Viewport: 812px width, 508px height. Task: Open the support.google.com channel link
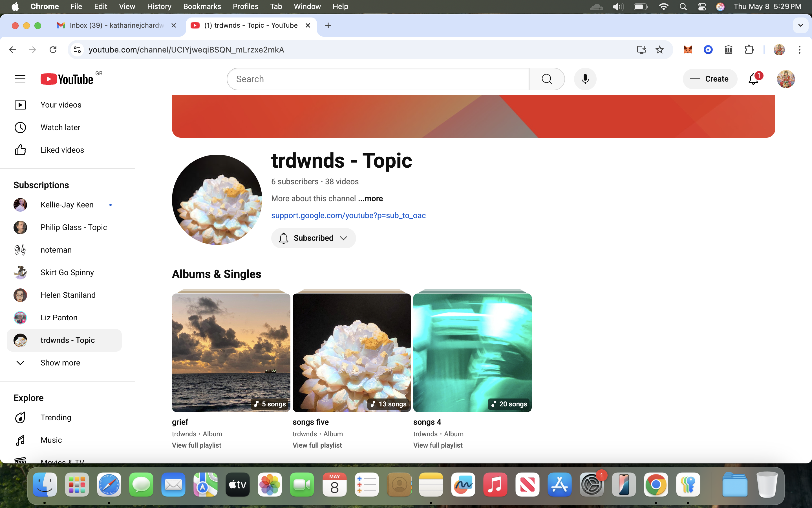point(348,215)
